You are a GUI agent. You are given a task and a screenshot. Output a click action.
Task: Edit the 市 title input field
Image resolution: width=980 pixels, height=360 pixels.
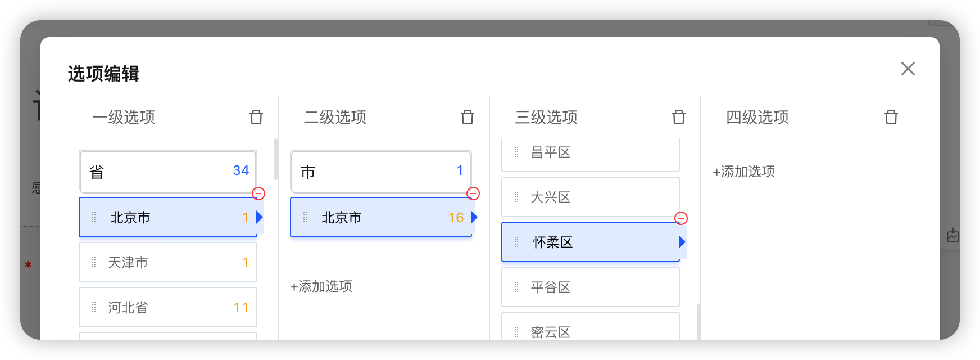coord(381,172)
